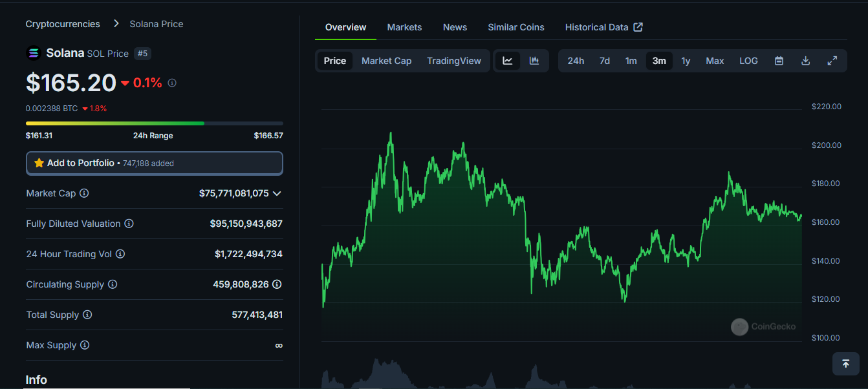Open the price change info tooltip icon
Viewport: 868px width, 389px height.
171,83
